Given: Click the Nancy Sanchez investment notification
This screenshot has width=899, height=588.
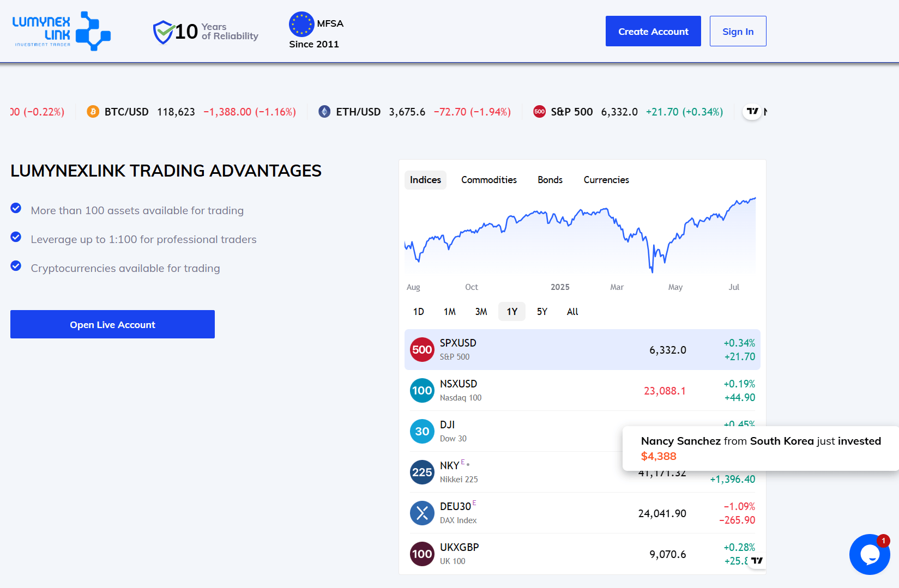Looking at the screenshot, I should pos(761,448).
